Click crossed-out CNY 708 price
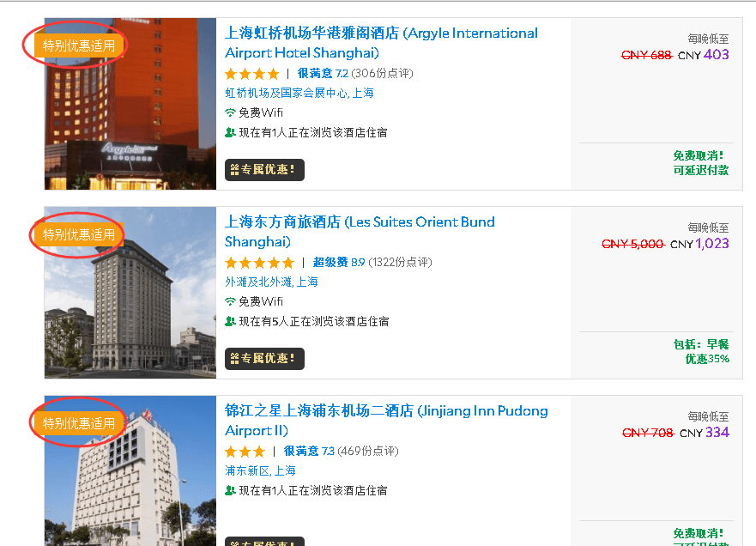The width and height of the screenshot is (756, 546). (648, 434)
